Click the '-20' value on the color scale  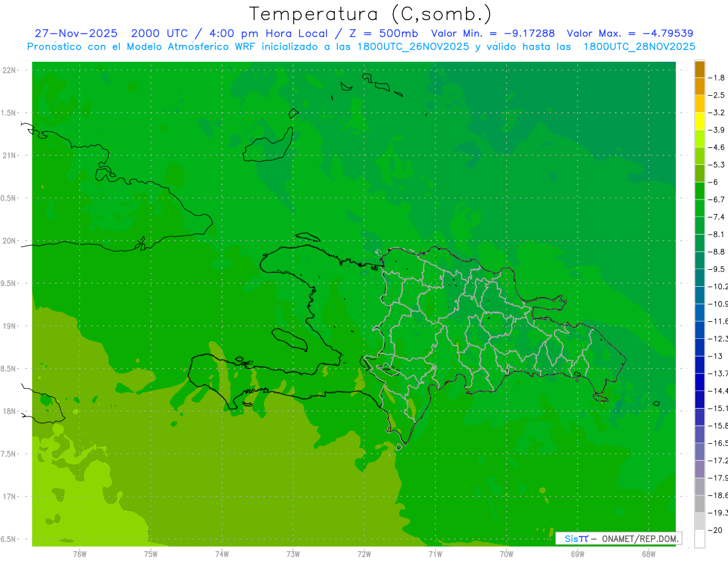(x=715, y=530)
